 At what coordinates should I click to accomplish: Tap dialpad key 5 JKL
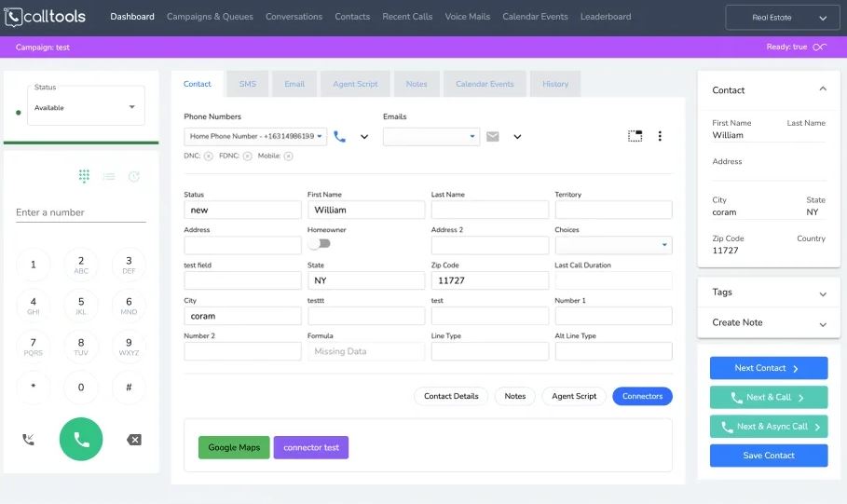click(x=81, y=306)
